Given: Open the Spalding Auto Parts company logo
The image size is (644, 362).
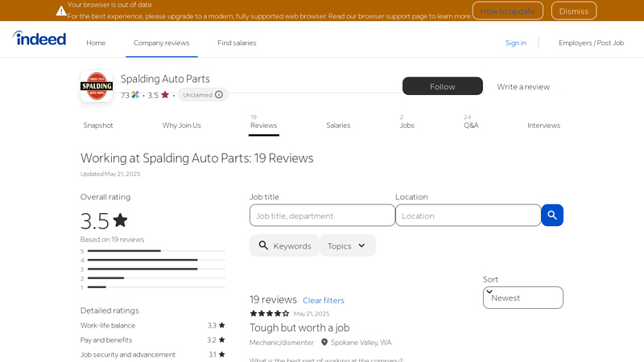Looking at the screenshot, I should pyautogui.click(x=97, y=86).
